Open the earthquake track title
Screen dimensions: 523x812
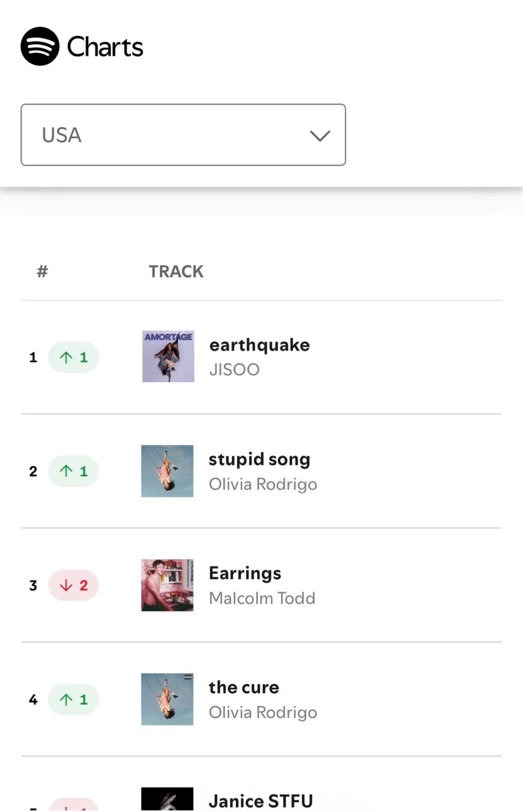[x=259, y=345]
